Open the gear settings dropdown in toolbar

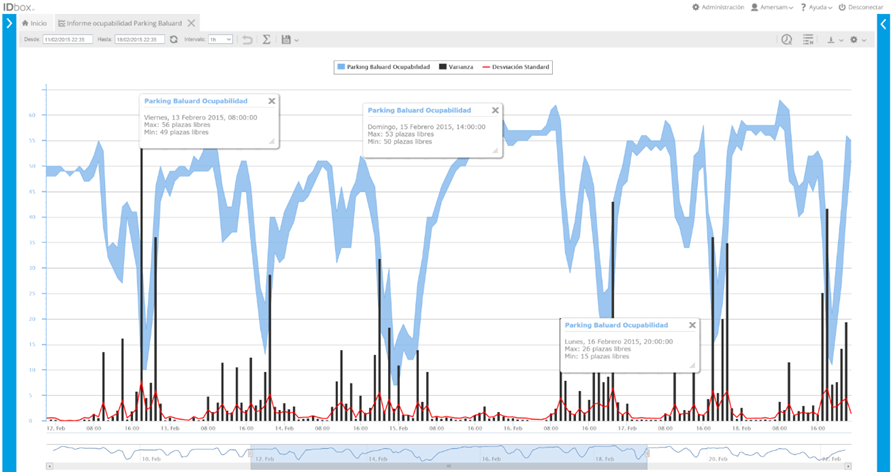857,40
